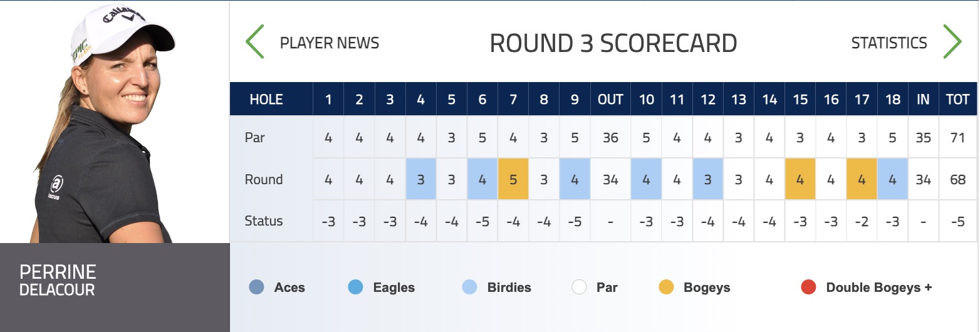980x332 pixels.
Task: Click the red Double Bogeys + dot
Action: (x=808, y=288)
